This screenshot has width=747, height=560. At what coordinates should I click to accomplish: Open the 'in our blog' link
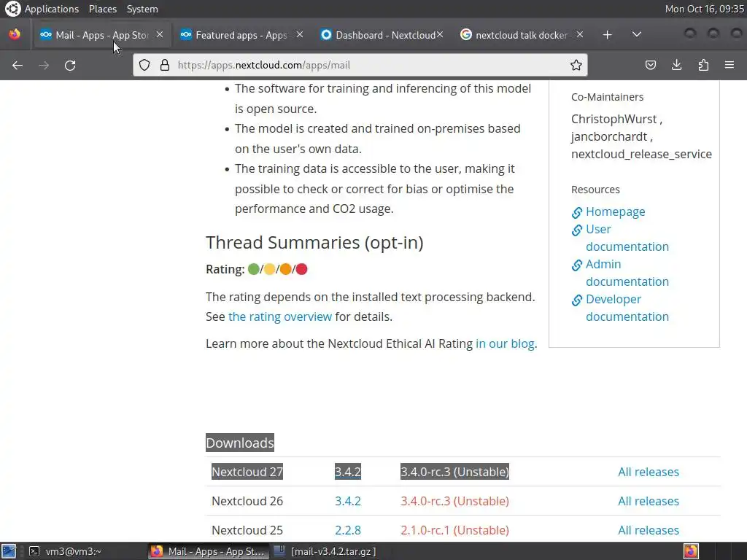505,344
